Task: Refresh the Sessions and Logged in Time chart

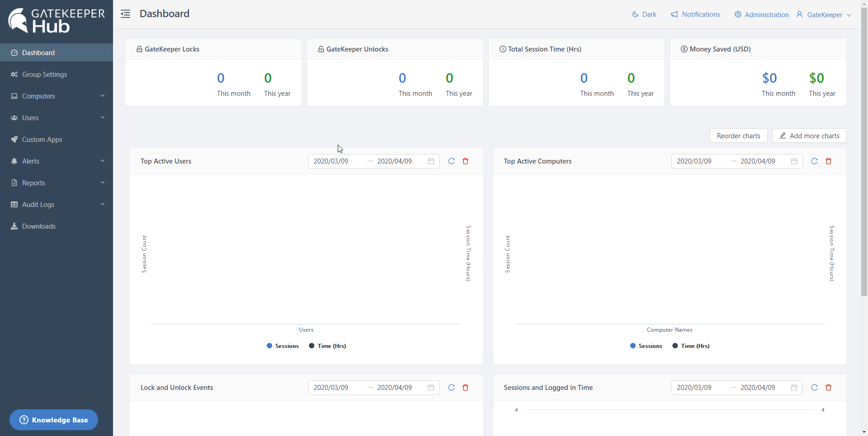Action: point(814,388)
